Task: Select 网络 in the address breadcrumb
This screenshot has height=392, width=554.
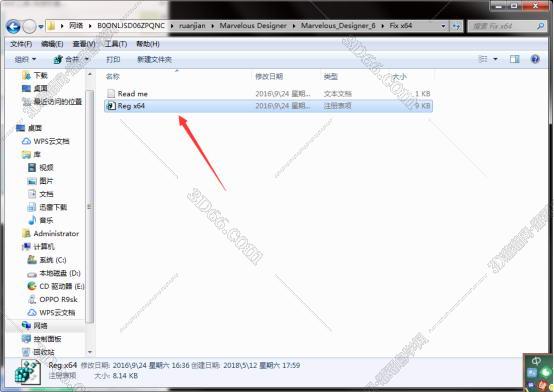Action: point(76,26)
